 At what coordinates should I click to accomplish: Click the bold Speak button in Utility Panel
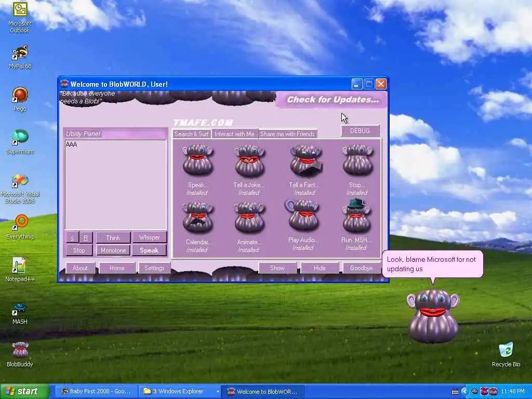point(149,250)
